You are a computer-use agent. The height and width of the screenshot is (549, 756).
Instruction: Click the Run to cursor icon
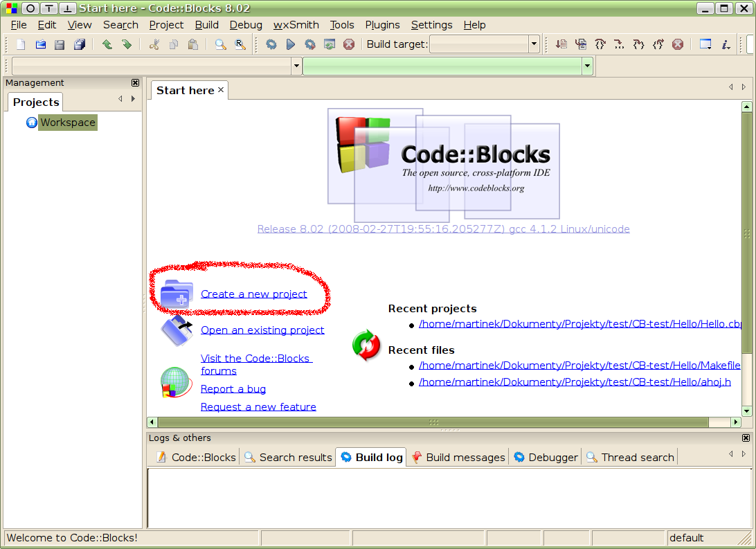click(581, 44)
